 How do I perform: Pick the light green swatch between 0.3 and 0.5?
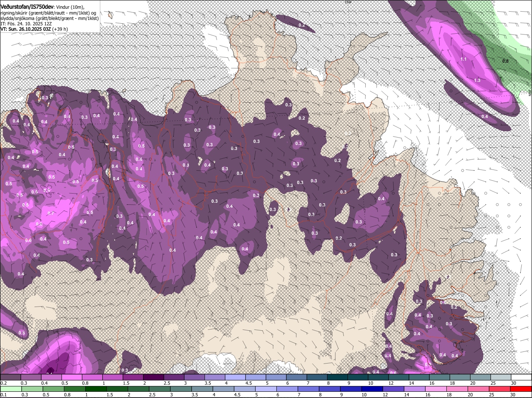tap(32, 389)
